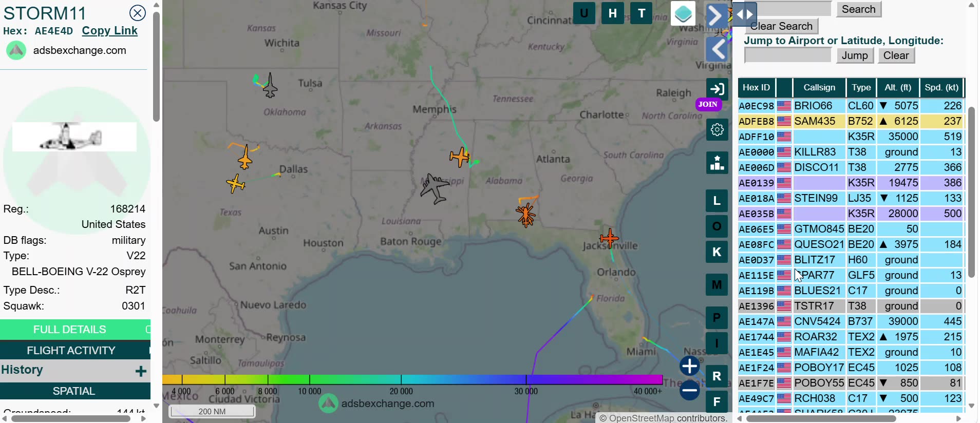Click Clear button beside Jump
Image resolution: width=980 pixels, height=423 pixels.
pos(896,55)
